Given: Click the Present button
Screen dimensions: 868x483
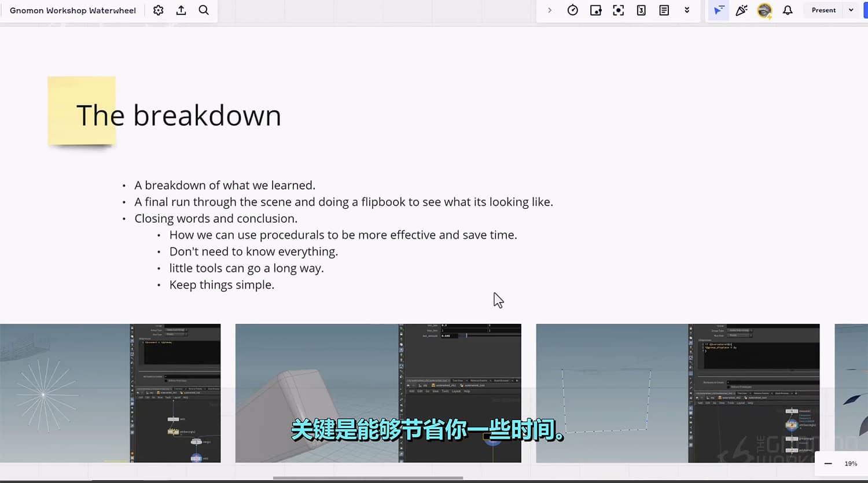Looking at the screenshot, I should click(823, 10).
